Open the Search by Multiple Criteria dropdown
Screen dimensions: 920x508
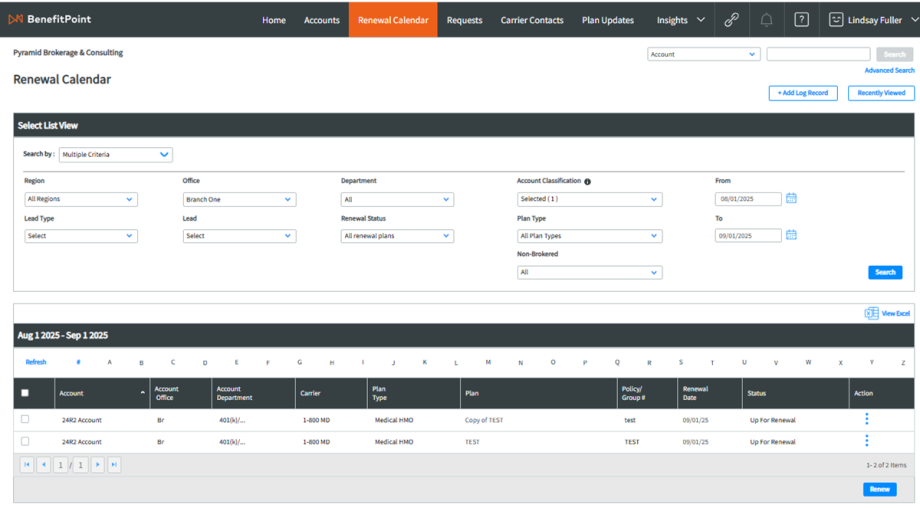116,154
